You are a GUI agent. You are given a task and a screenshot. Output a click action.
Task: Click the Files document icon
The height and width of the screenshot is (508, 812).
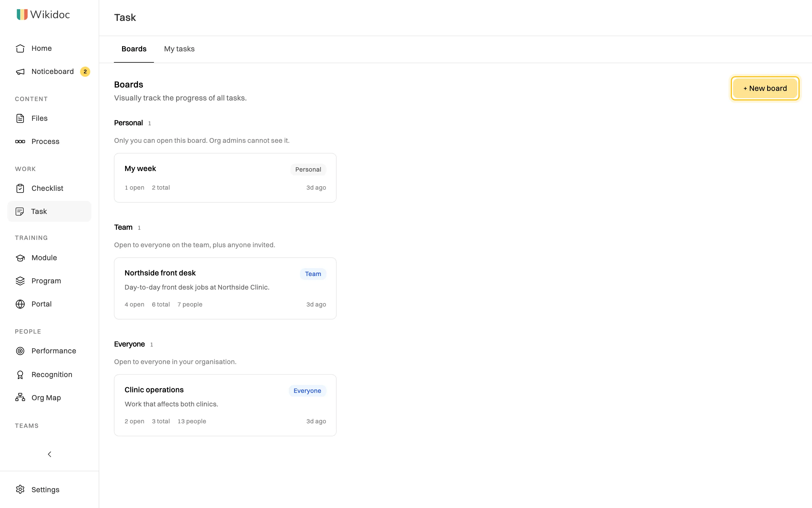point(20,118)
